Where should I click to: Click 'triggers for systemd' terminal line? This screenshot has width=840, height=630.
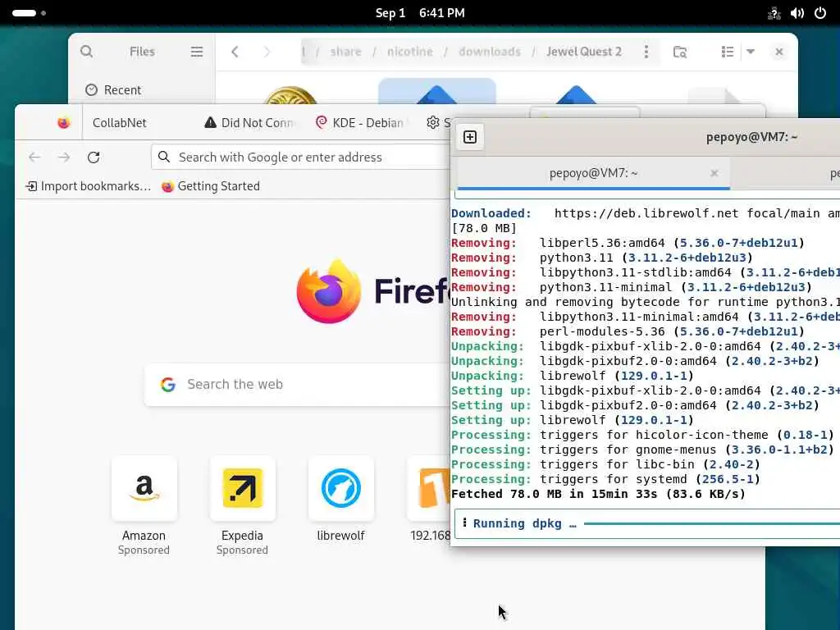coord(605,479)
